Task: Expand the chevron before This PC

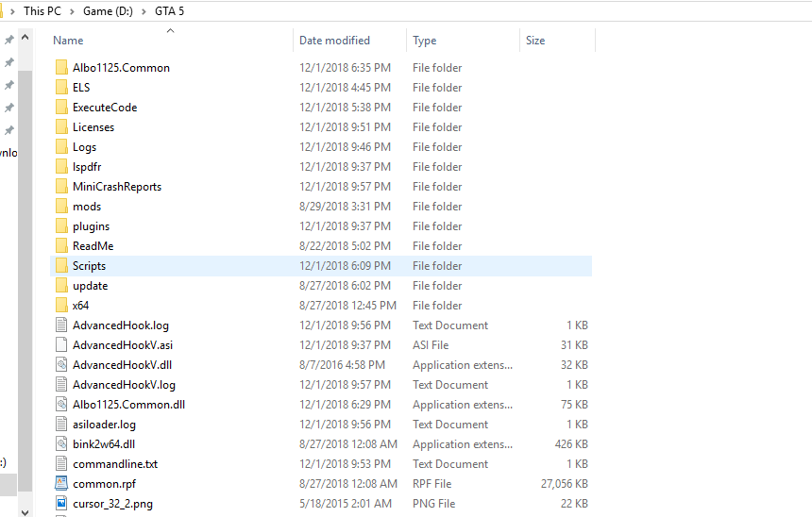Action: pos(12,11)
